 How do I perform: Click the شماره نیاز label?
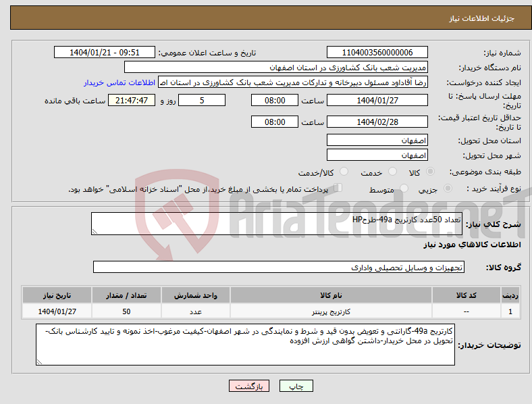point(502,53)
